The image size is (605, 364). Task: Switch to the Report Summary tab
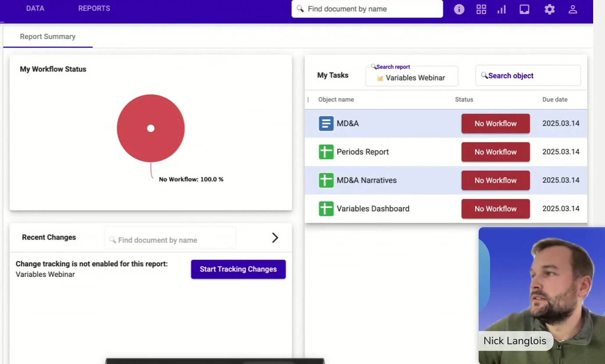[47, 37]
